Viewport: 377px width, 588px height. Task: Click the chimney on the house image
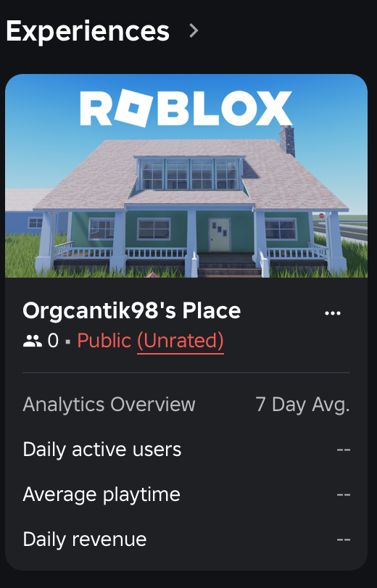pyautogui.click(x=287, y=141)
